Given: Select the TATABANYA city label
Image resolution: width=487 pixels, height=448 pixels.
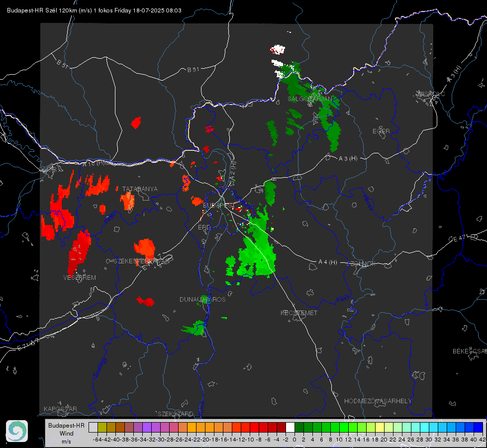Looking at the screenshot, I should [x=140, y=189].
